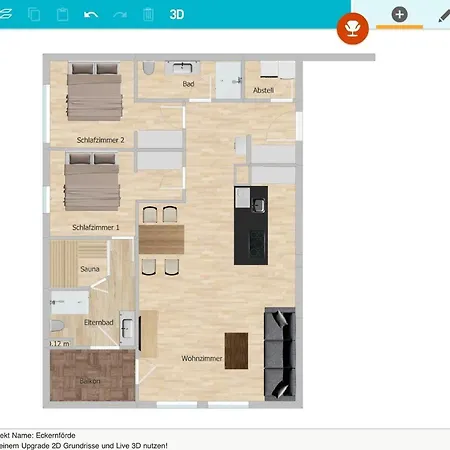This screenshot has height=450, width=450.
Task: Click the upgrade 2D Grundrisse text
Action: [84, 446]
